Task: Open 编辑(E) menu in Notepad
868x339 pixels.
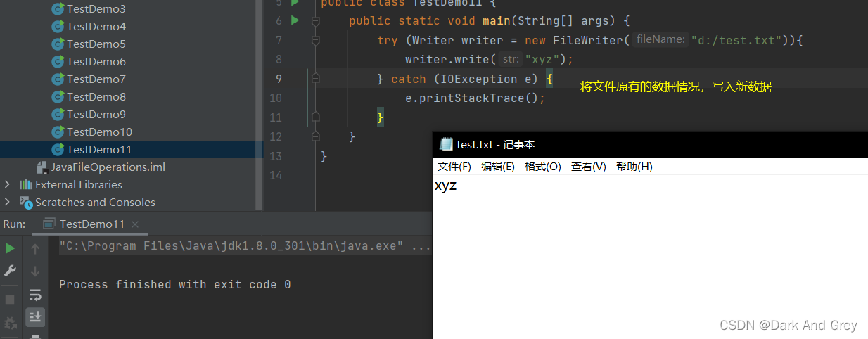Action: tap(498, 167)
